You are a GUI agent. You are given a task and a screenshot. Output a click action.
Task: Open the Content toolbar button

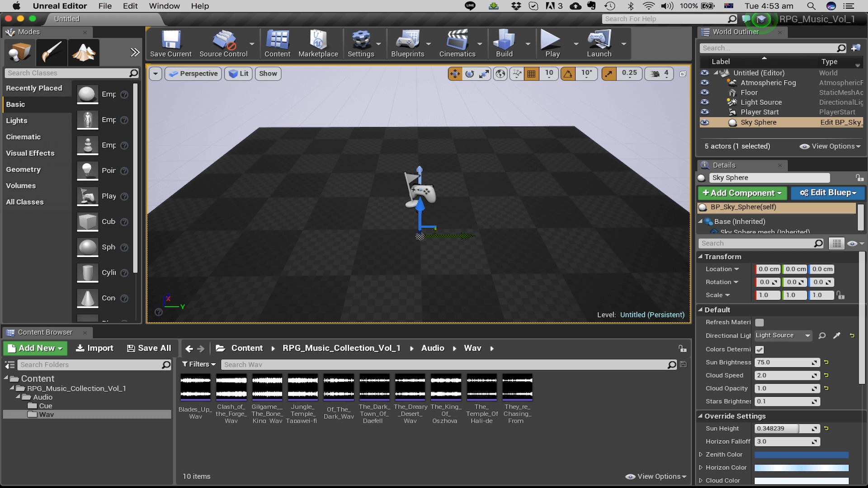(x=278, y=44)
